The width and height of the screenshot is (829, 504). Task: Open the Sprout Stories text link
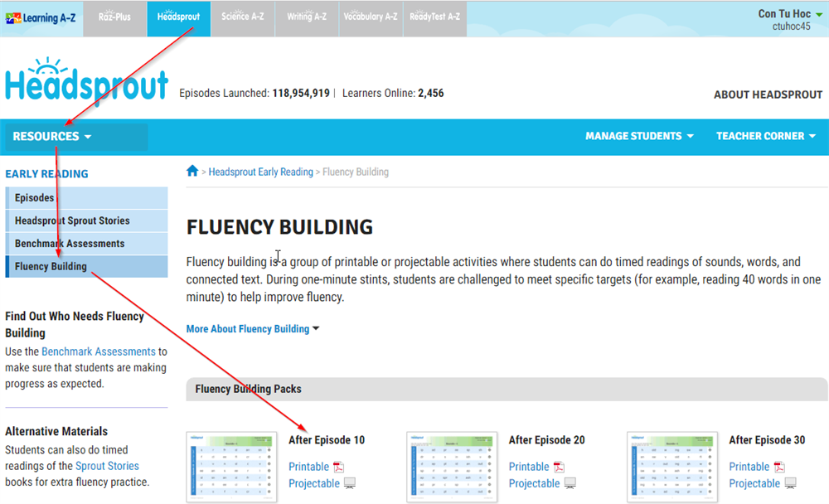[x=107, y=466]
